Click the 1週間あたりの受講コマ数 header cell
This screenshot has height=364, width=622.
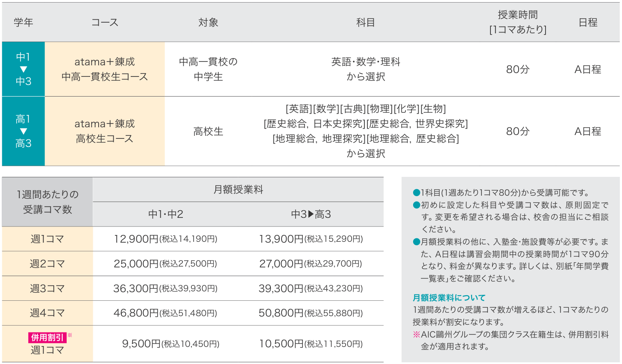pyautogui.click(x=47, y=201)
